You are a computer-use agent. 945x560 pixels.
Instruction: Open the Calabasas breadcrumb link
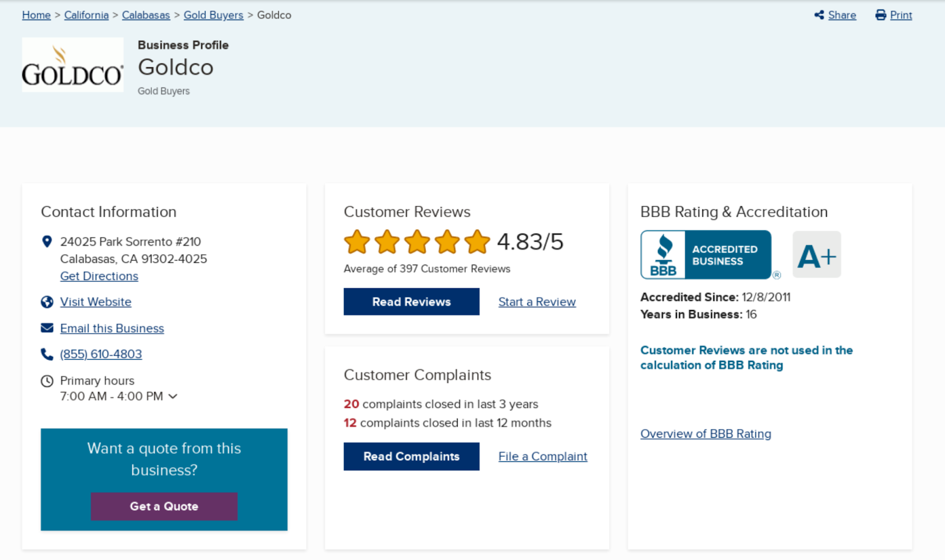[x=146, y=15]
